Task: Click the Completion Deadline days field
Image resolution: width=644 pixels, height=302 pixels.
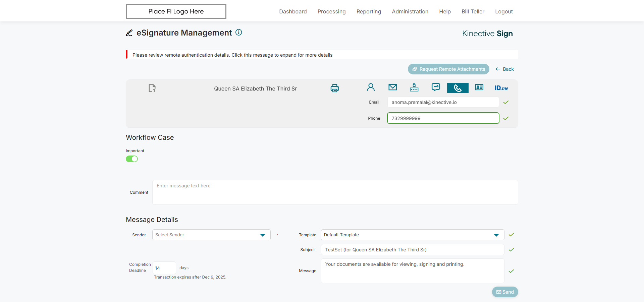Action: coord(164,268)
